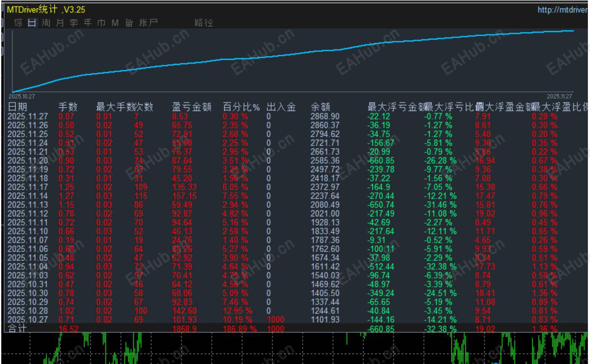The image size is (590, 364).
Task: Click the 百分比% column header
Action: click(241, 107)
